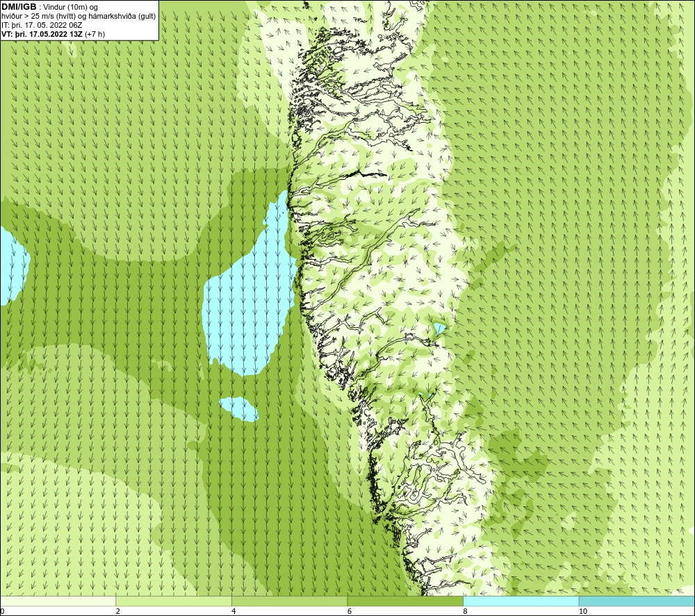Click the 'Vindur (10m) og' header text
Screen dimensions: 695x616
click(71, 8)
